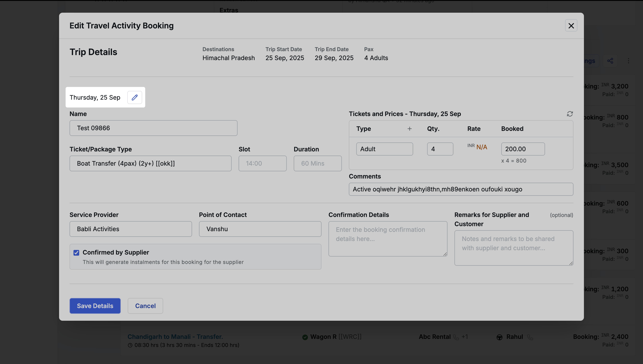Click inside the Name field showing Test 09866
The width and height of the screenshot is (643, 364).
coord(153,128)
